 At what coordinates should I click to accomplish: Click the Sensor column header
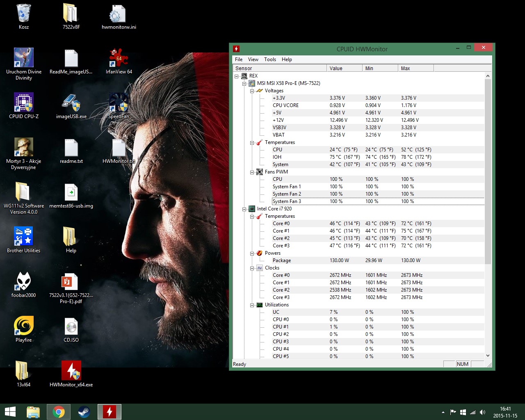pyautogui.click(x=280, y=68)
